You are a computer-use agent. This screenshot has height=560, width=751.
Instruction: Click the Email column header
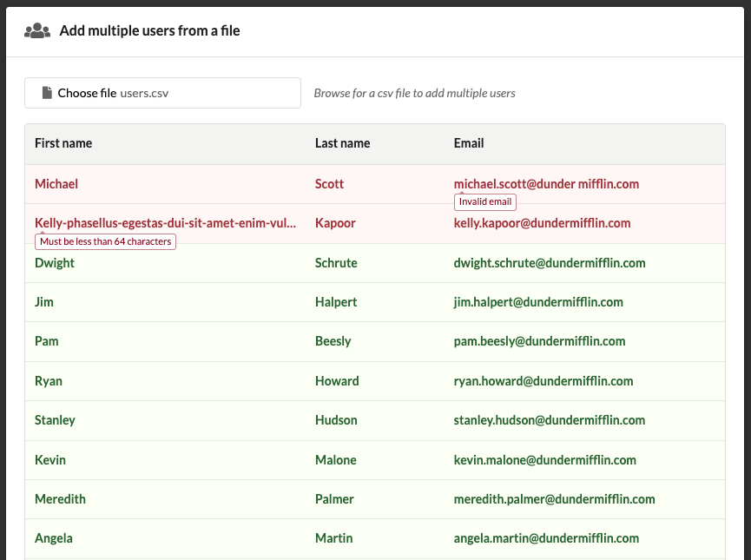pyautogui.click(x=469, y=143)
